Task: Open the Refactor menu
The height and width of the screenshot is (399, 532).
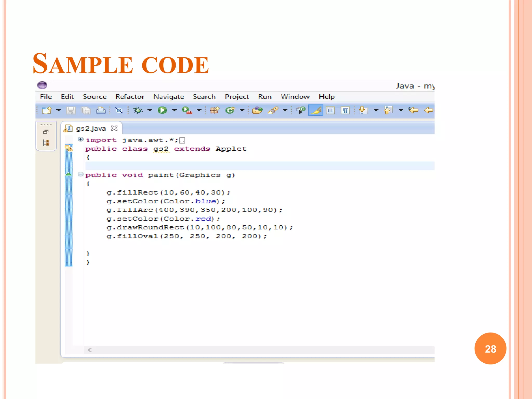Action: click(x=130, y=97)
